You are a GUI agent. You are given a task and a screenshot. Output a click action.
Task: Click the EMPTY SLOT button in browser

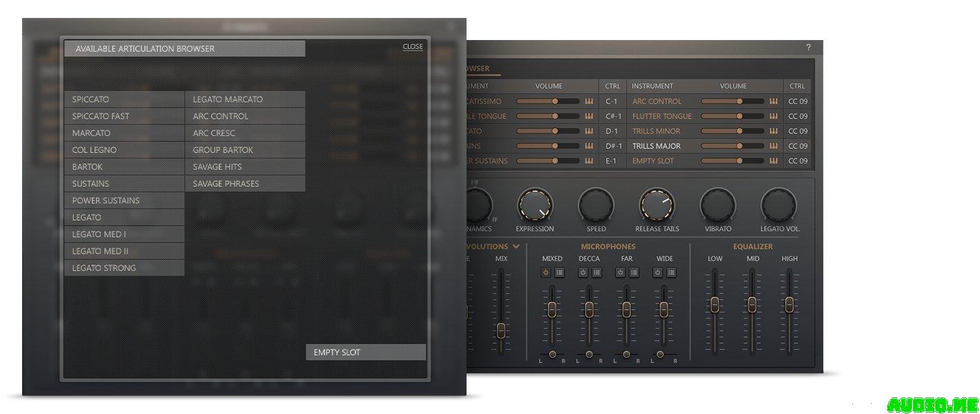pyautogui.click(x=366, y=352)
